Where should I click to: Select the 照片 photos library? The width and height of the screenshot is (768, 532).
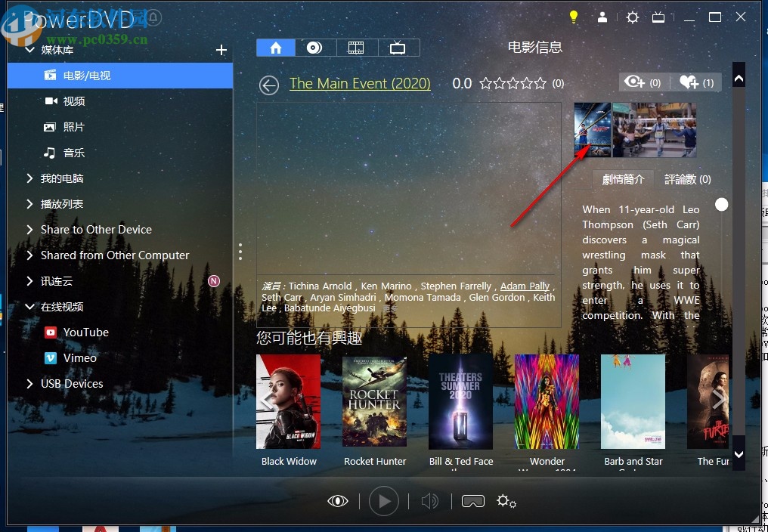tap(73, 126)
